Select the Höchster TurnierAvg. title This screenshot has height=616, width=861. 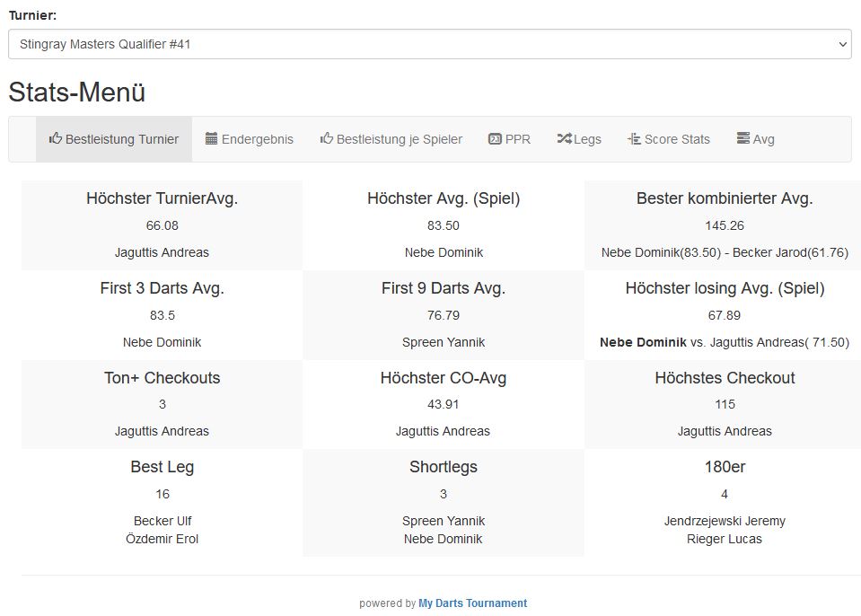162,198
